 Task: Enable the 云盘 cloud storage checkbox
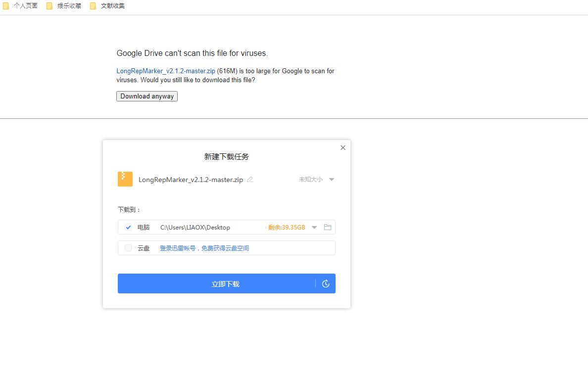point(128,247)
